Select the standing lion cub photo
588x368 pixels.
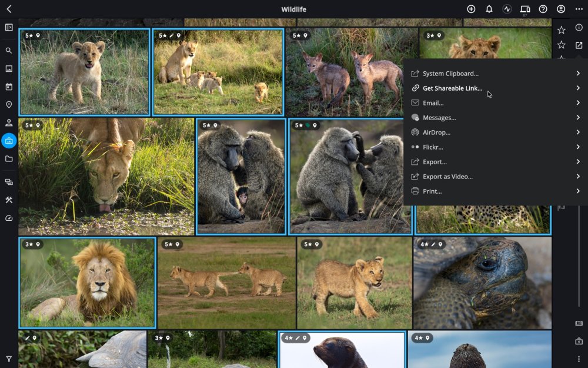(84, 72)
